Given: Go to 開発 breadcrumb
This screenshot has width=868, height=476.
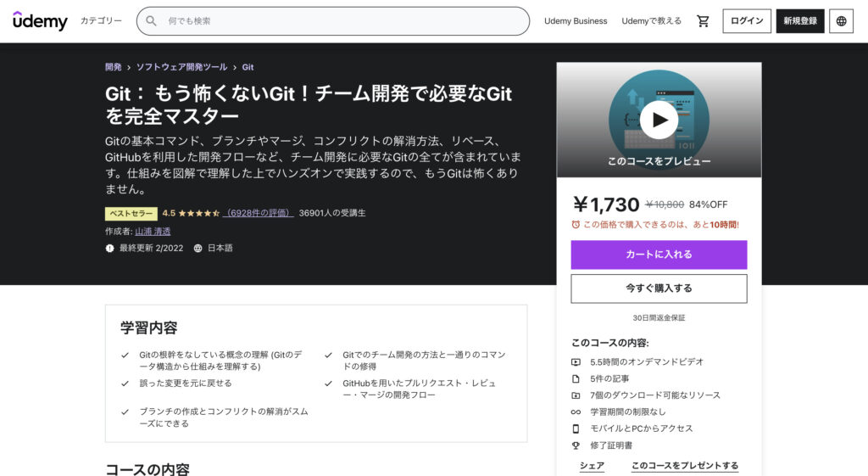Looking at the screenshot, I should 113,67.
